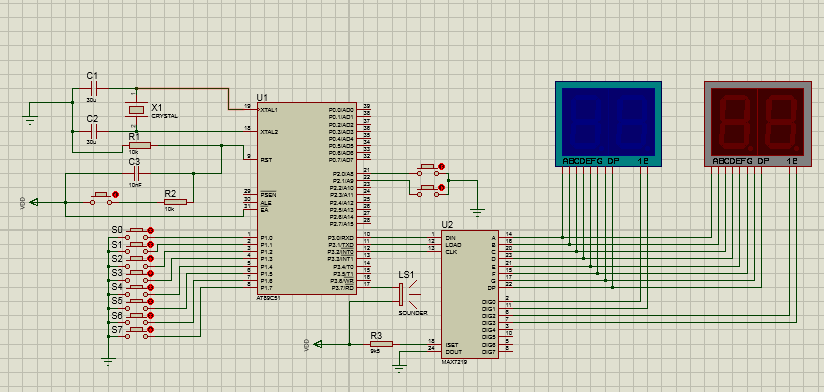Click the ground symbol near crystal
824x392 pixels.
30,118
